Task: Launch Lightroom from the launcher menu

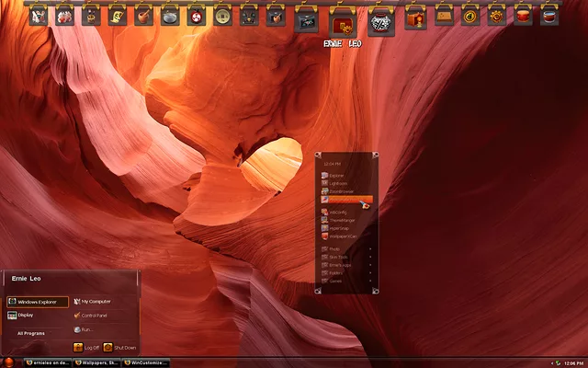Action: [337, 183]
